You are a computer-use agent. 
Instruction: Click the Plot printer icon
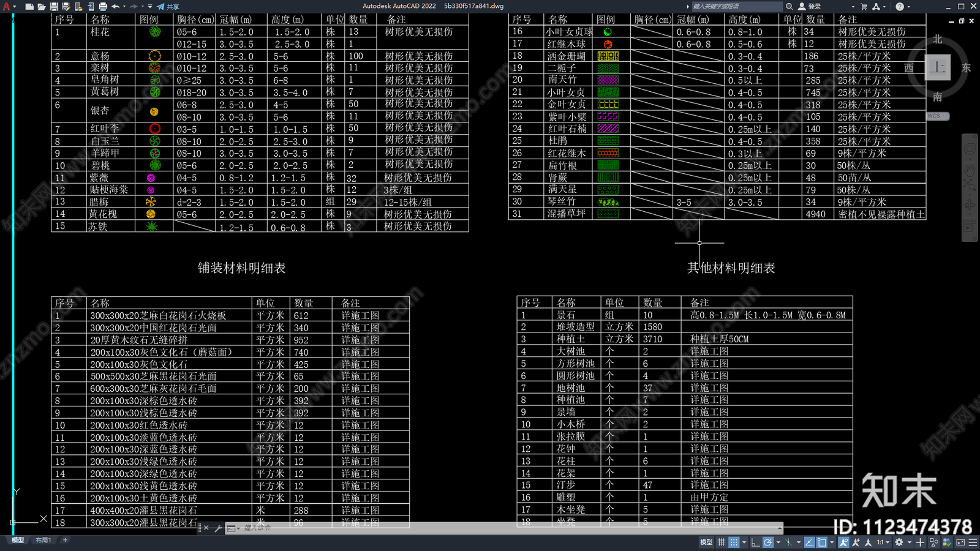click(103, 6)
